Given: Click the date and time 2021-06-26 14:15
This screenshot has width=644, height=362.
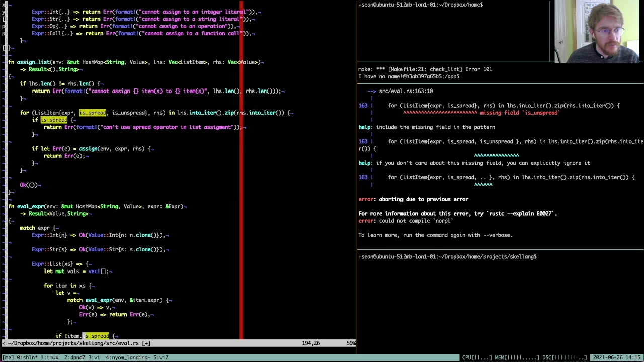Looking at the screenshot, I should (617, 357).
